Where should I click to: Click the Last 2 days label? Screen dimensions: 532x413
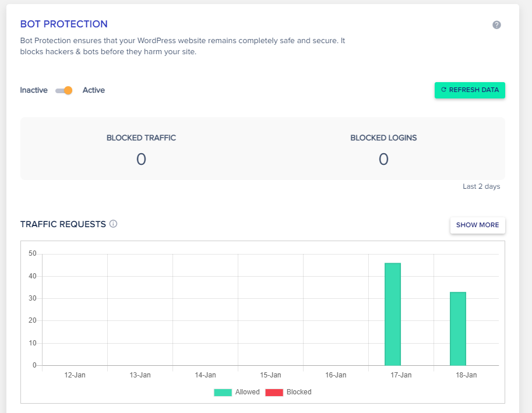(x=481, y=186)
